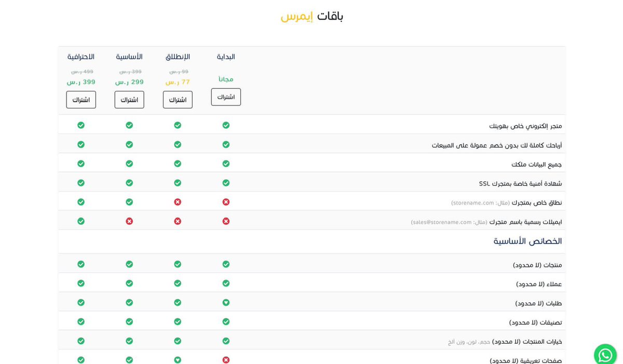This screenshot has width=623, height=364.
Task: Click green check for نطاق خاص بمتجرك in الأساسية column
Action: pyautogui.click(x=129, y=202)
